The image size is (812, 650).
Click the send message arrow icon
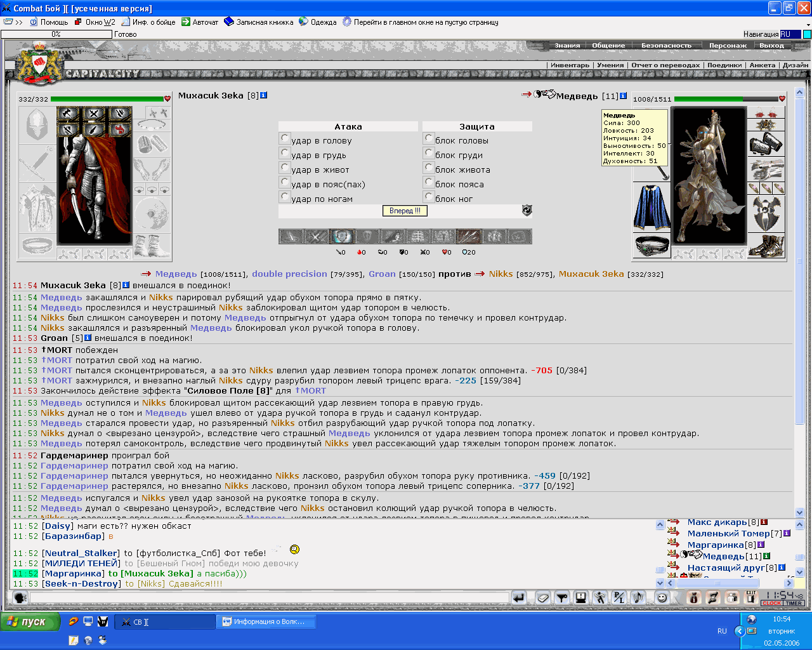(519, 597)
